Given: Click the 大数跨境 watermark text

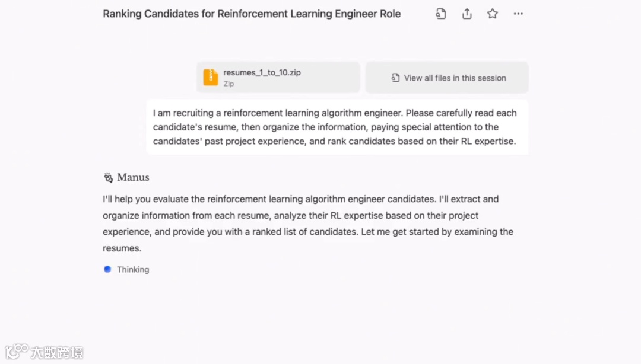Looking at the screenshot, I should 57,352.
